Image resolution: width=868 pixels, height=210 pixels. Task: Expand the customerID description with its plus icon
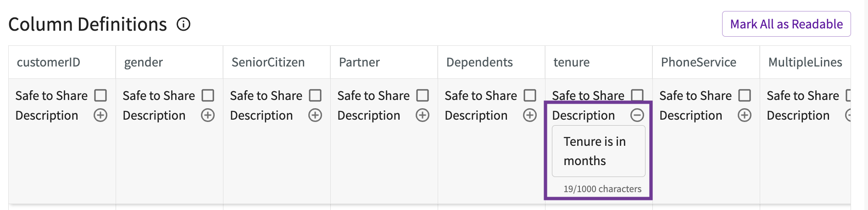point(100,115)
